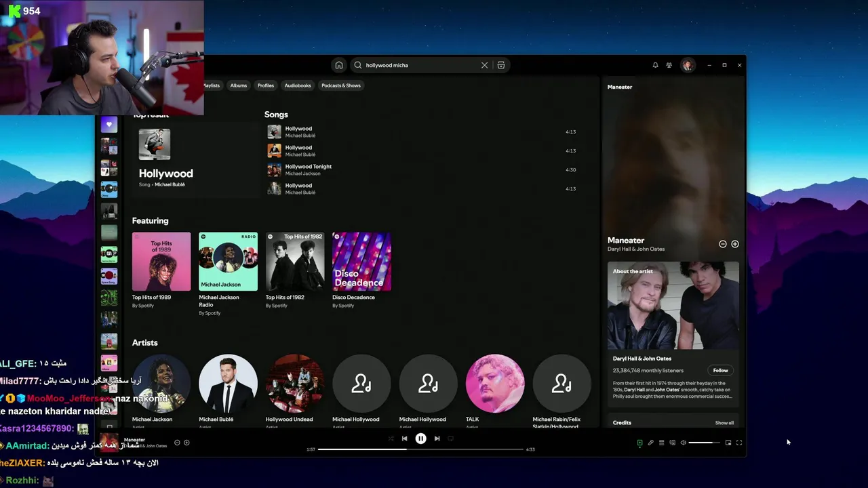Screen dimensions: 868x488
Task: Open Disco Decadence playlist card
Action: (x=361, y=271)
